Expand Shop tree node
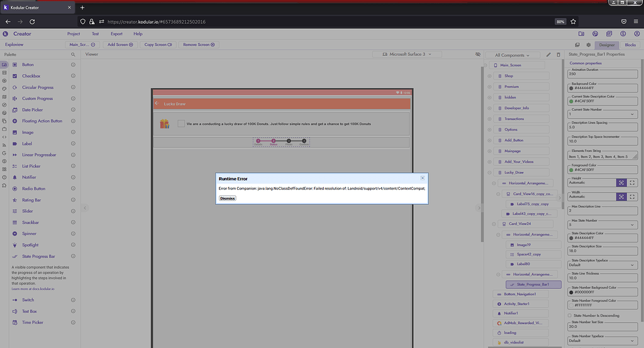The height and width of the screenshot is (348, 644). [x=489, y=76]
